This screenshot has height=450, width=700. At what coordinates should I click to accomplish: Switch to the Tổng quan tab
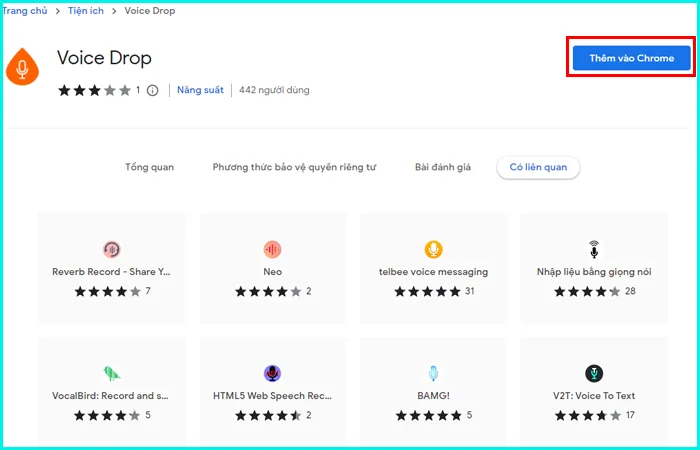click(149, 167)
